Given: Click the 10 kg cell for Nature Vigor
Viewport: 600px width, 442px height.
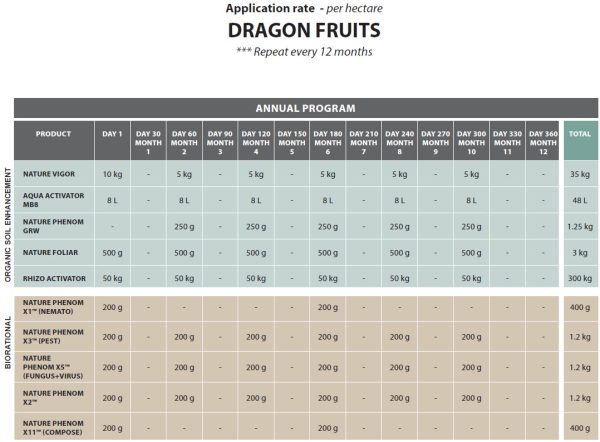Looking at the screenshot, I should pyautogui.click(x=112, y=173).
